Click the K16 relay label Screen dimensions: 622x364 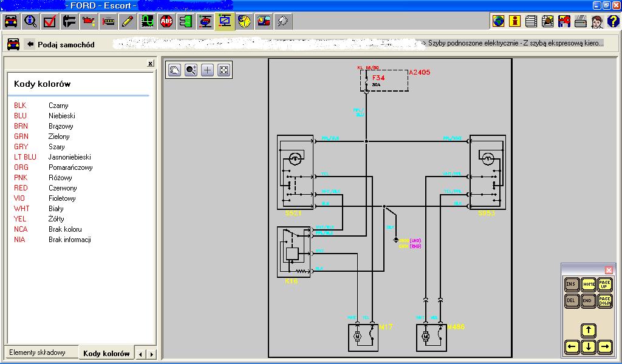291,281
